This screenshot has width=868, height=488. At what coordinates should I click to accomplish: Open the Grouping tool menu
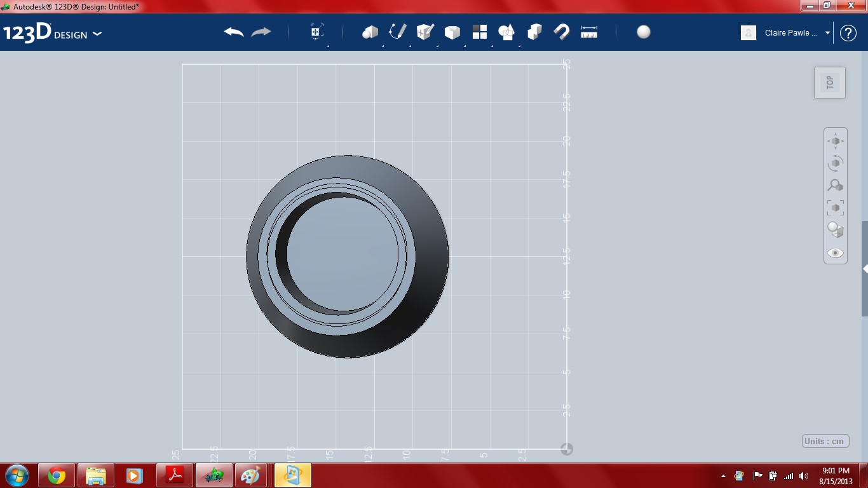(x=507, y=32)
